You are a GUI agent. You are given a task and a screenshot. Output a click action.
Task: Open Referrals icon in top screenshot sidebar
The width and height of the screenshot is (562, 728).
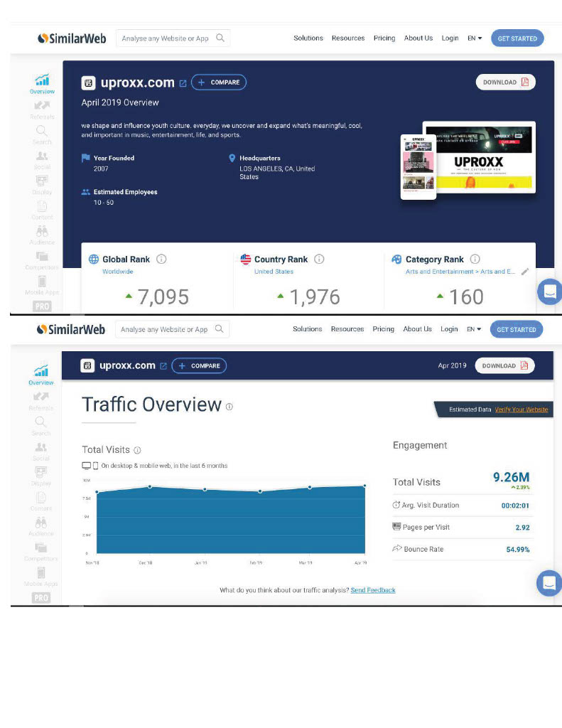(42, 105)
